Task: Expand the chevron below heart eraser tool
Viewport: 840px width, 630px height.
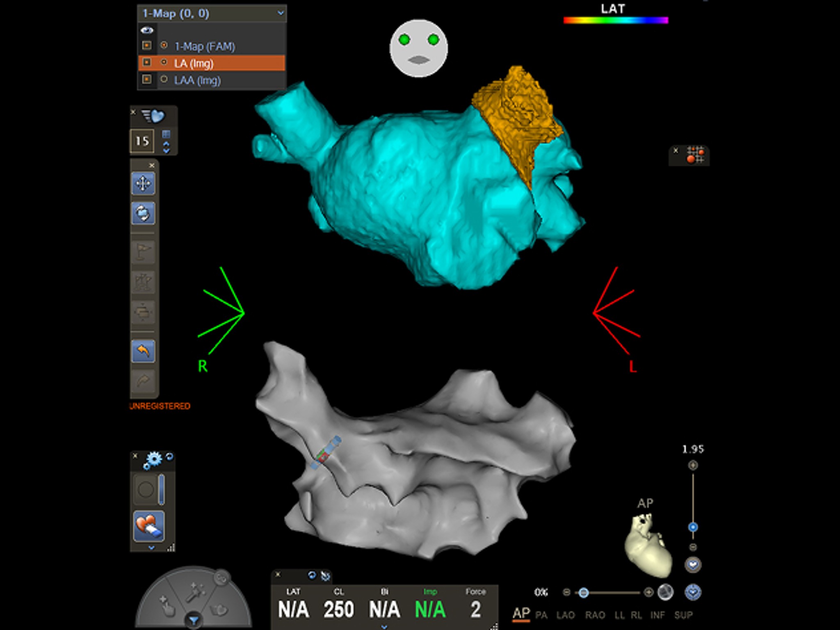Action: point(151,548)
